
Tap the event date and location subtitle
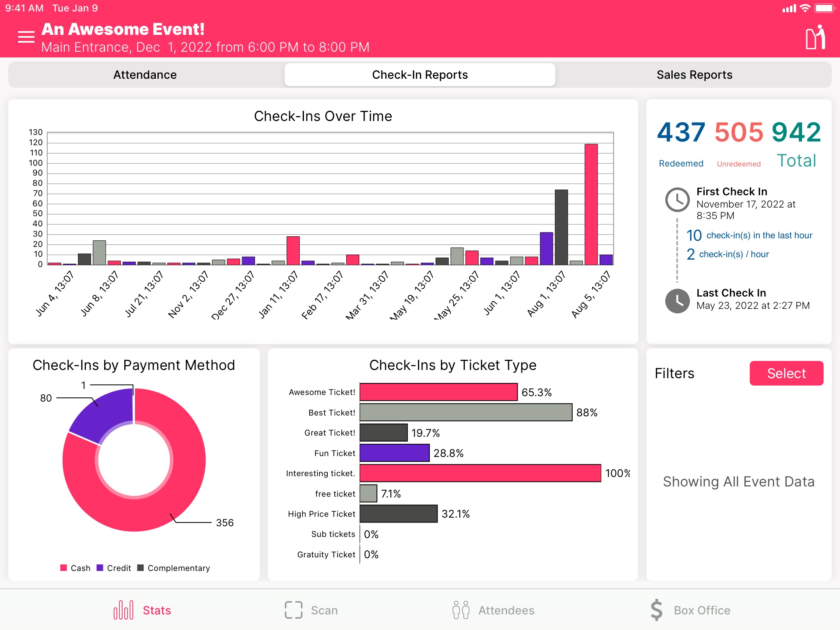tap(205, 47)
